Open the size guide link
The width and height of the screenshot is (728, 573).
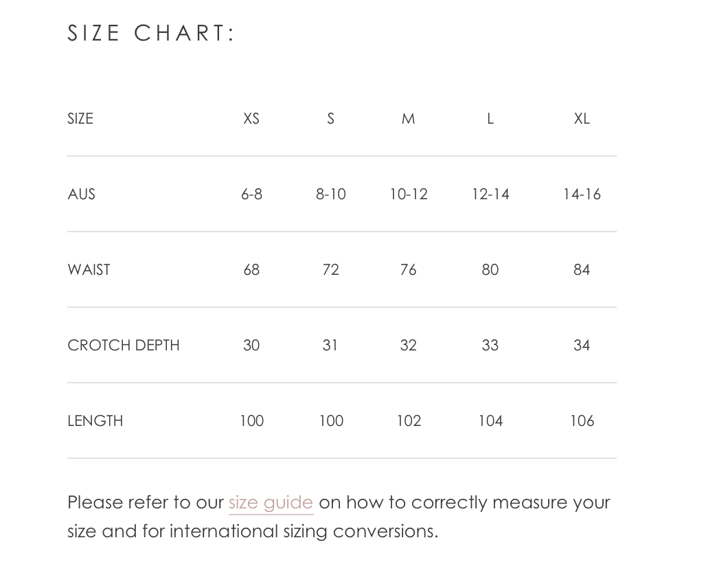point(271,504)
